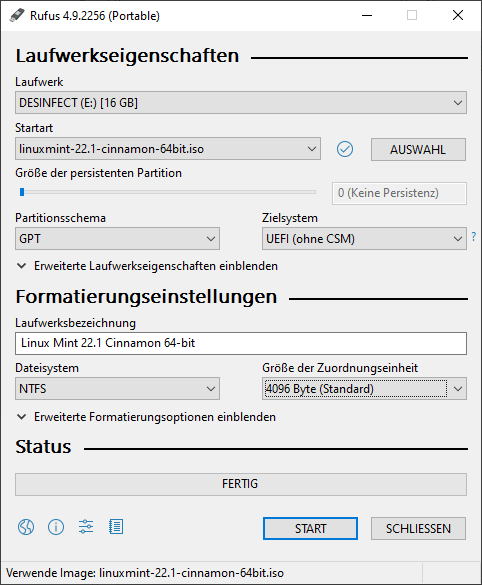Click the Laufwerksbezeichnung text field
Image resolution: width=482 pixels, height=585 pixels.
[x=241, y=344]
